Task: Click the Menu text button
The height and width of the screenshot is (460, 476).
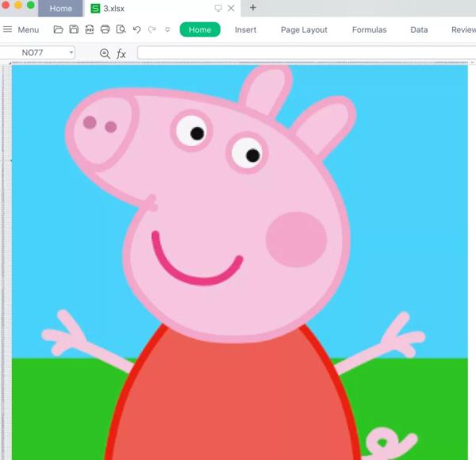Action: click(29, 29)
